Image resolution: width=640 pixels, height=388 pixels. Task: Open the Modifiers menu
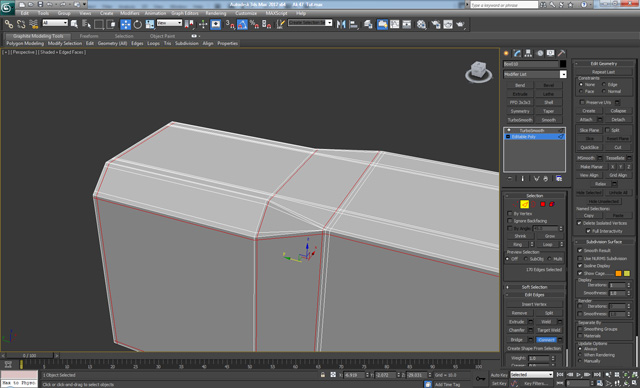point(129,13)
